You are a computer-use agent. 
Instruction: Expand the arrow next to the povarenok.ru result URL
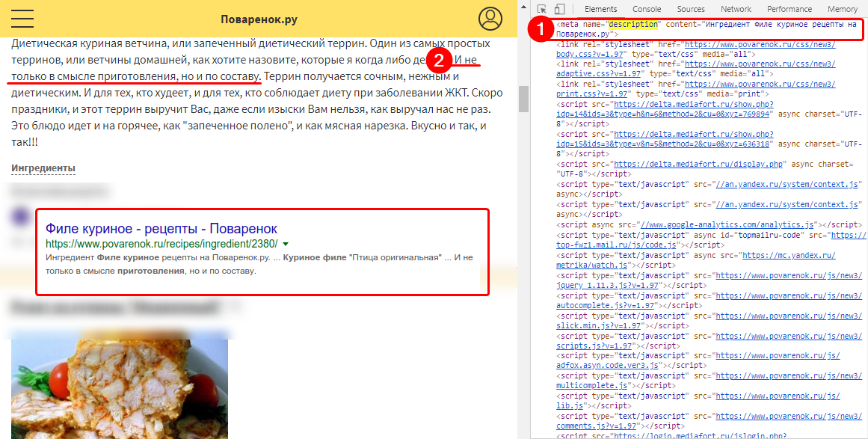pos(286,244)
